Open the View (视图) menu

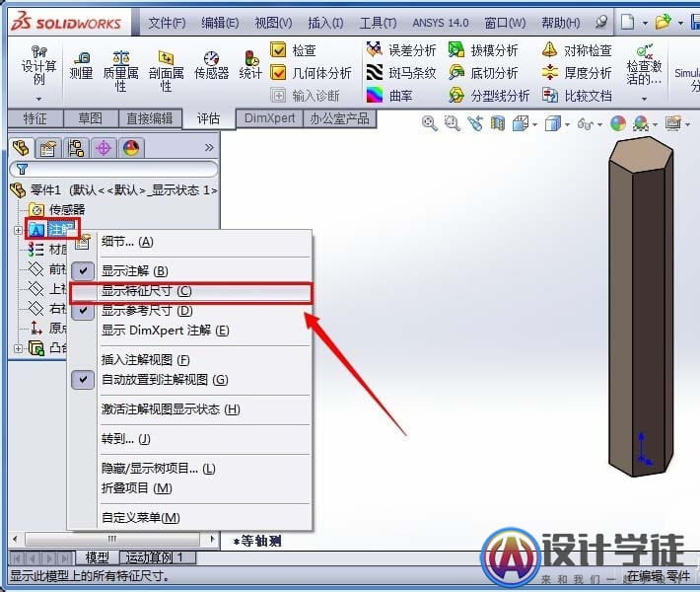[x=273, y=23]
